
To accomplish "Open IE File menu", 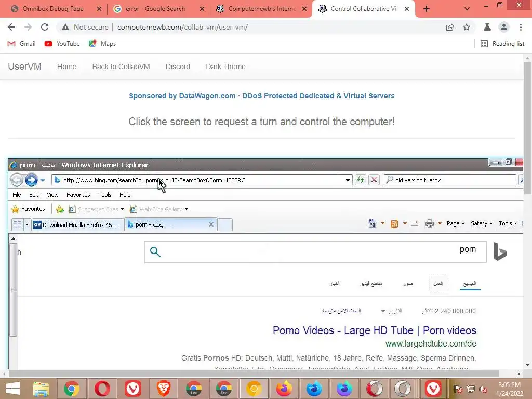I will click(17, 195).
